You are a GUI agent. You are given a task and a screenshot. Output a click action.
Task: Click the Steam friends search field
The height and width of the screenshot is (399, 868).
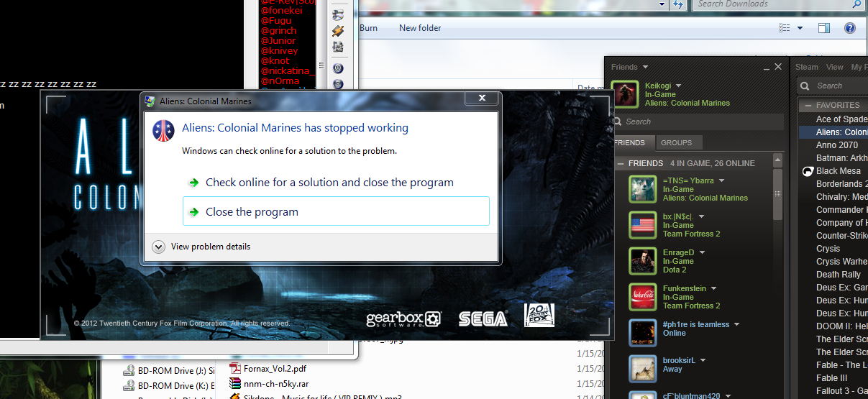tap(700, 121)
